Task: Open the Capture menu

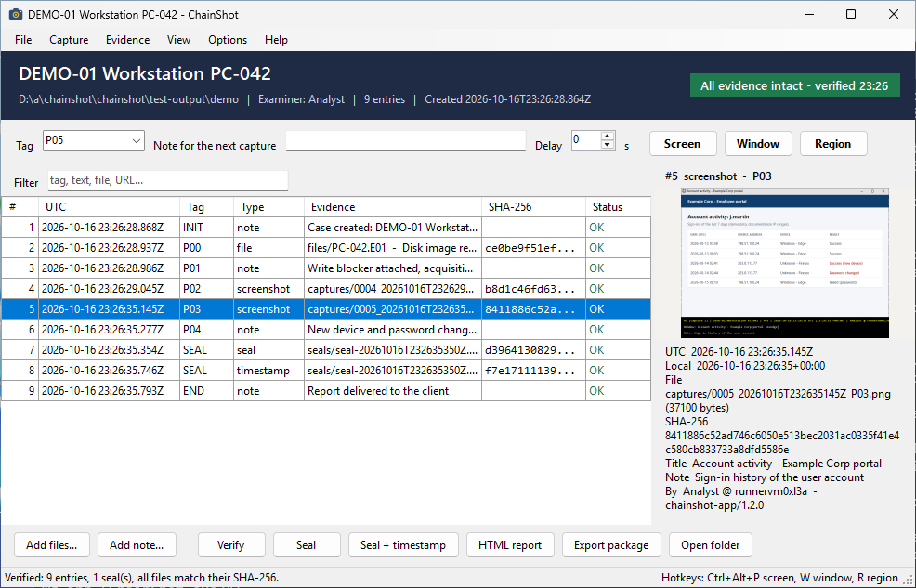Action: point(69,40)
